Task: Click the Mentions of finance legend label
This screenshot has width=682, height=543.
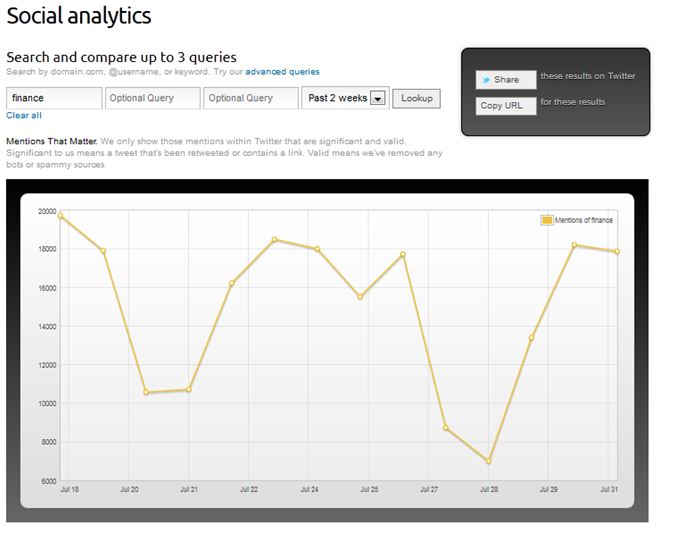Action: [584, 220]
